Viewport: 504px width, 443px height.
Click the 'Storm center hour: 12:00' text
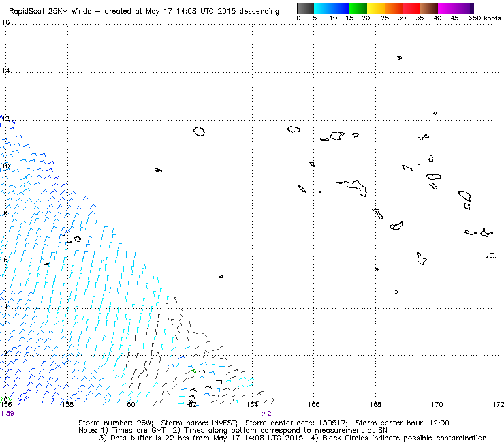(x=402, y=423)
